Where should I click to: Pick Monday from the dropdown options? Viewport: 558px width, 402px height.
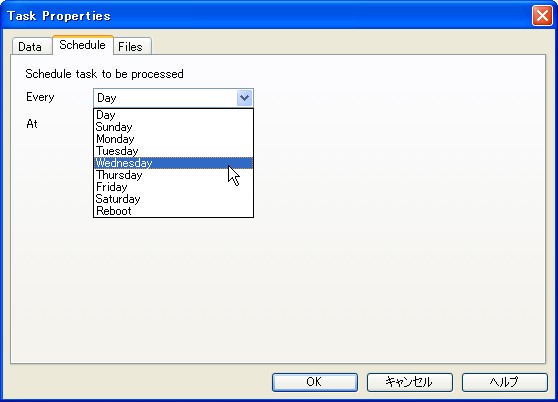pyautogui.click(x=173, y=139)
